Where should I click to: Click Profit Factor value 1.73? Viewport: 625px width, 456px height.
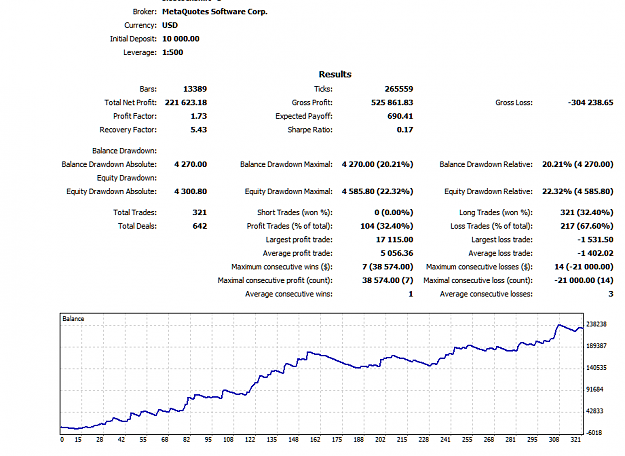pos(199,116)
